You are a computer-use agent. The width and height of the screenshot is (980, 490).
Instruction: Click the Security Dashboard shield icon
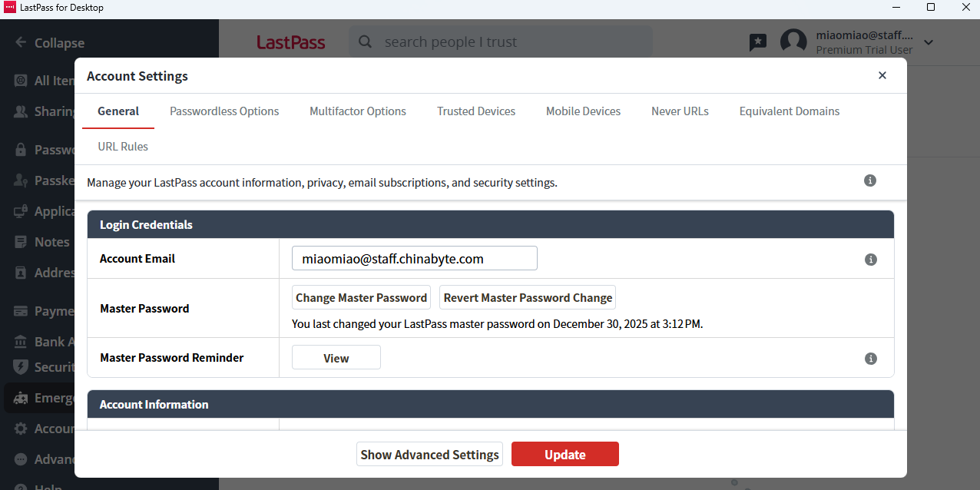(x=19, y=366)
